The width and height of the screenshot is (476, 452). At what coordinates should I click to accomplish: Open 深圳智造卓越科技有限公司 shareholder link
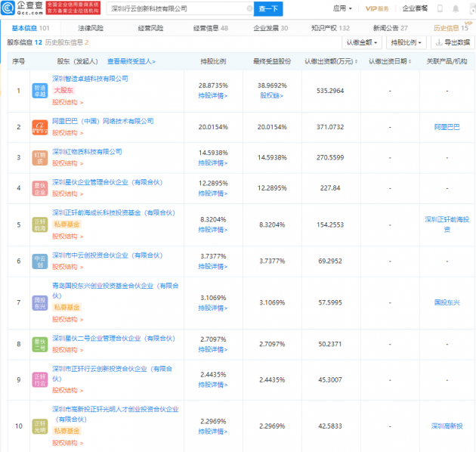pos(90,79)
